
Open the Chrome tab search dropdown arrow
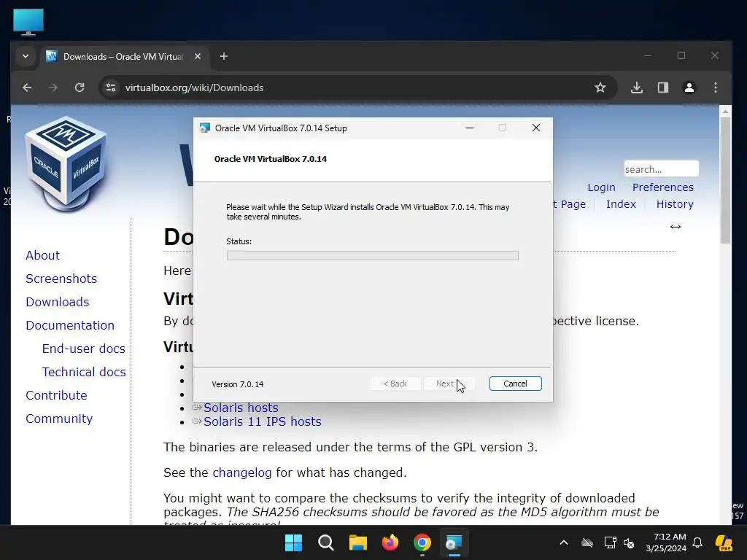click(x=26, y=56)
